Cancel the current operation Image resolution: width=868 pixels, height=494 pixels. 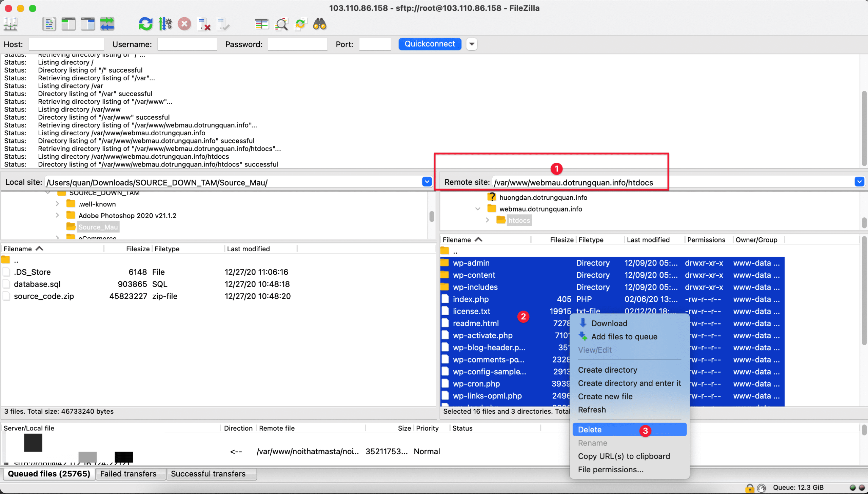tap(184, 24)
